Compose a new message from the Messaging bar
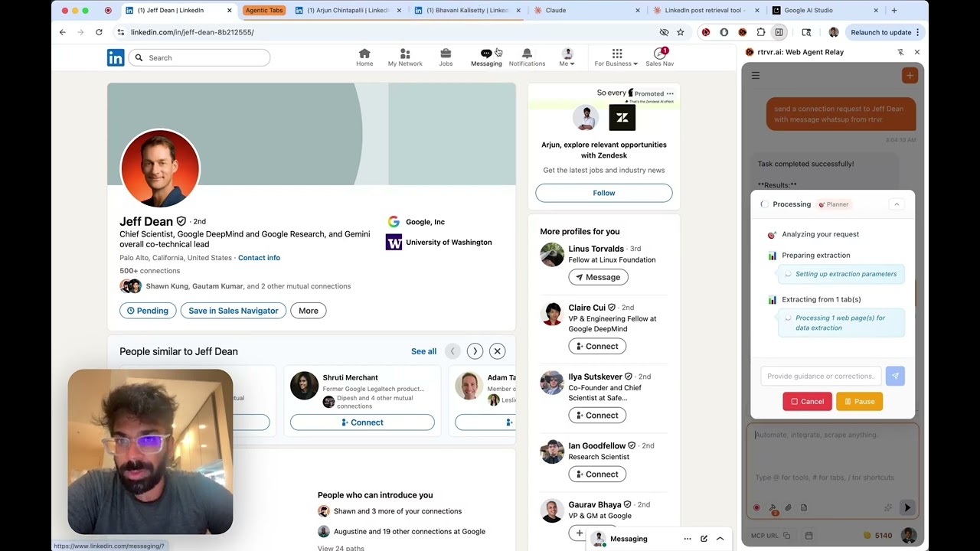This screenshot has width=980, height=551. (x=704, y=539)
